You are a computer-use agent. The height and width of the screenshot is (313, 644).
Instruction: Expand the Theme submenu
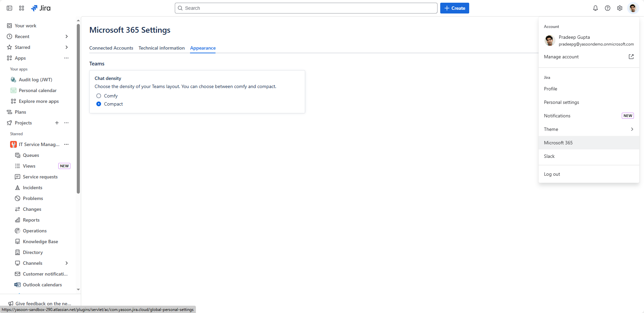click(x=588, y=129)
